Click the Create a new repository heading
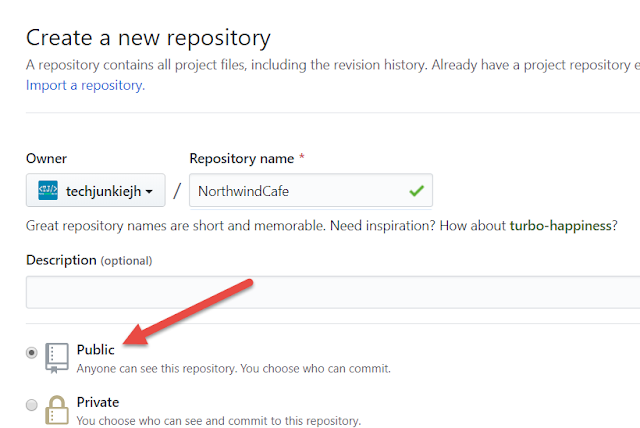 click(x=148, y=38)
